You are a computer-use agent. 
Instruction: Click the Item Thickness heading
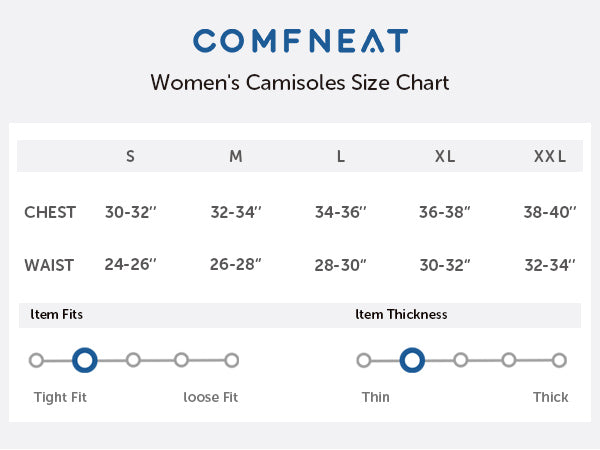coord(401,314)
